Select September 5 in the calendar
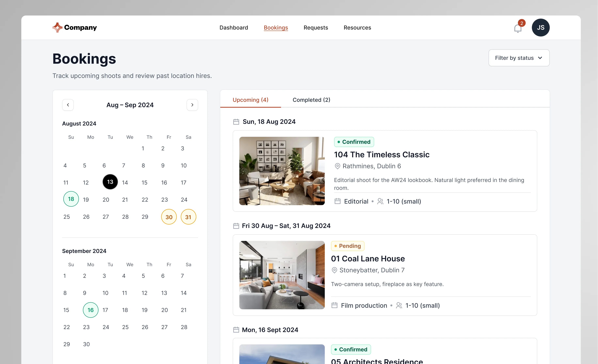 point(143,276)
